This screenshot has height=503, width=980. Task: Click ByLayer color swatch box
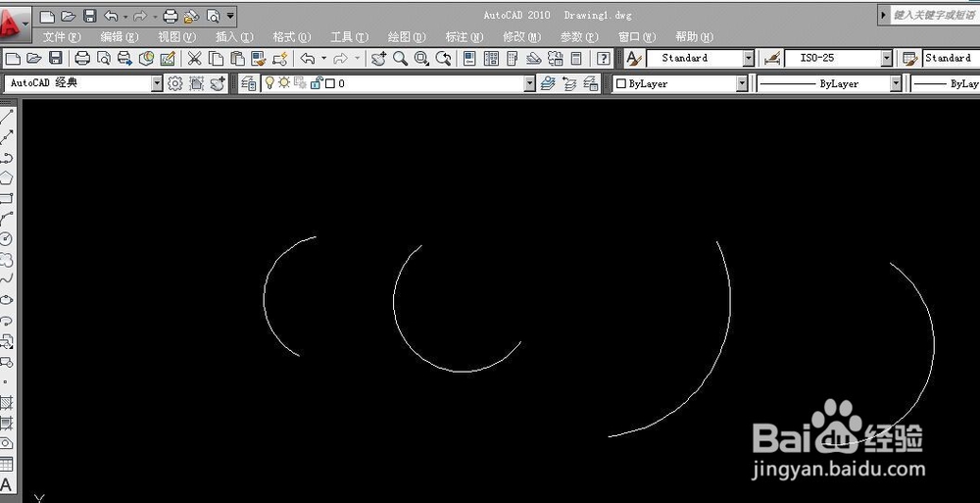[x=621, y=83]
